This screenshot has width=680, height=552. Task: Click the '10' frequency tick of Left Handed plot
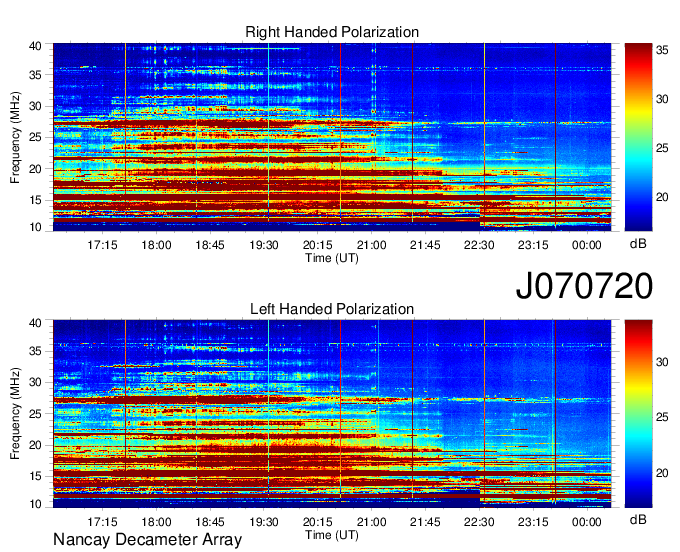click(35, 504)
